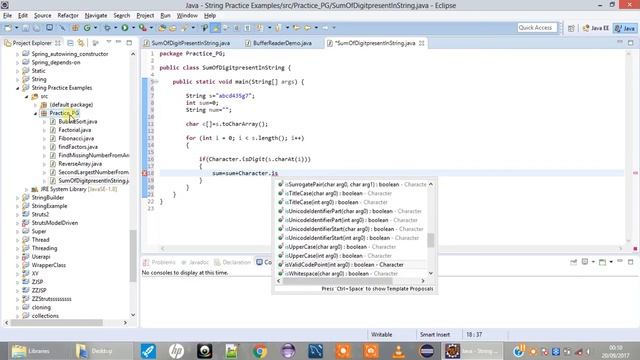640x360 pixels.
Task: Choose isSurrogatePair(char arg0, char arg1) proposal
Action: (x=352, y=184)
